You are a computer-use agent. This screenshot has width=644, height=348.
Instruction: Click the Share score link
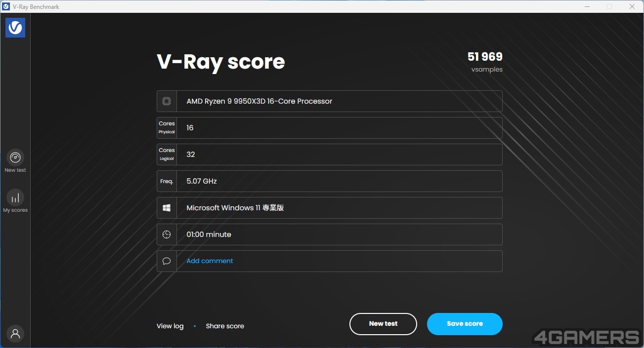point(225,326)
